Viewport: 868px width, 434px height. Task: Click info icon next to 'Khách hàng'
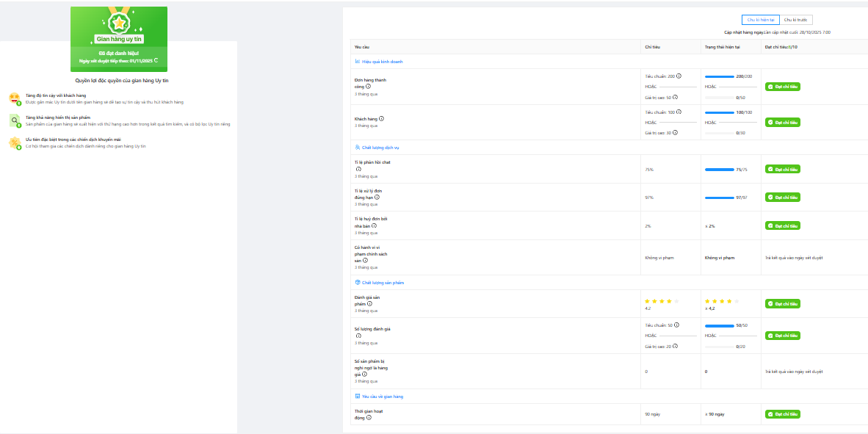point(381,118)
